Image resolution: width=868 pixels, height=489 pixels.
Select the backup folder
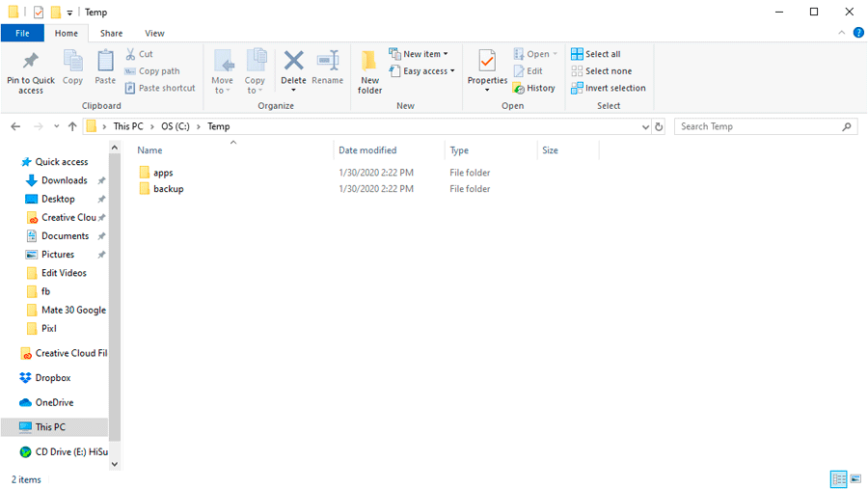coord(162,189)
